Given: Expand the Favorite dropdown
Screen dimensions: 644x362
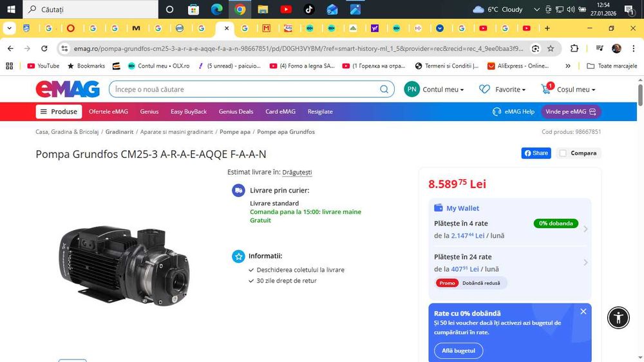Looking at the screenshot, I should (510, 89).
